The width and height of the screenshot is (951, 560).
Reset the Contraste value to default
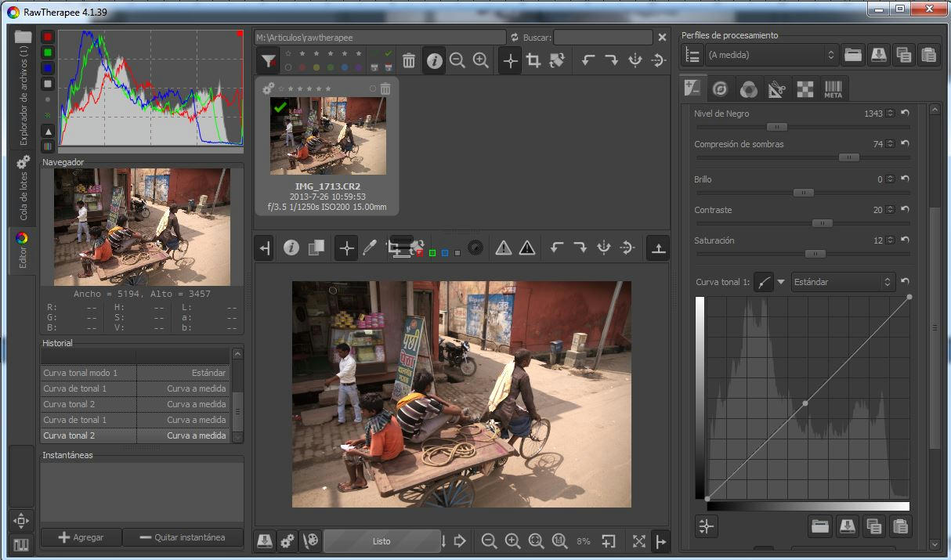tap(905, 210)
